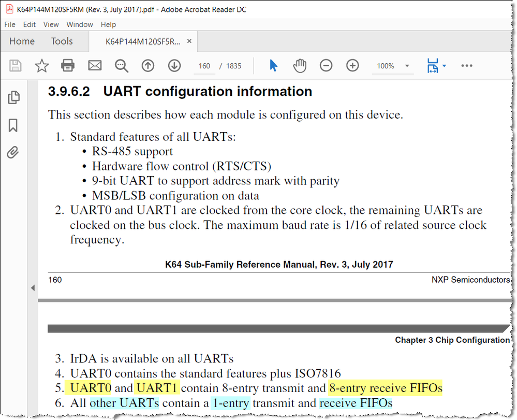Click "Chapter 3 Chip Configuration" header text
517x420 pixels.
point(452,340)
